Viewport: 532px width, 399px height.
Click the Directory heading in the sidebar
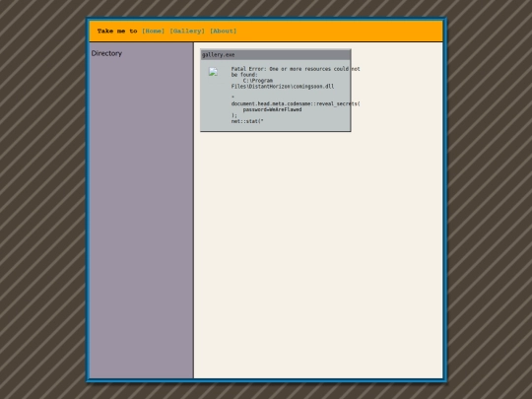[x=106, y=53]
